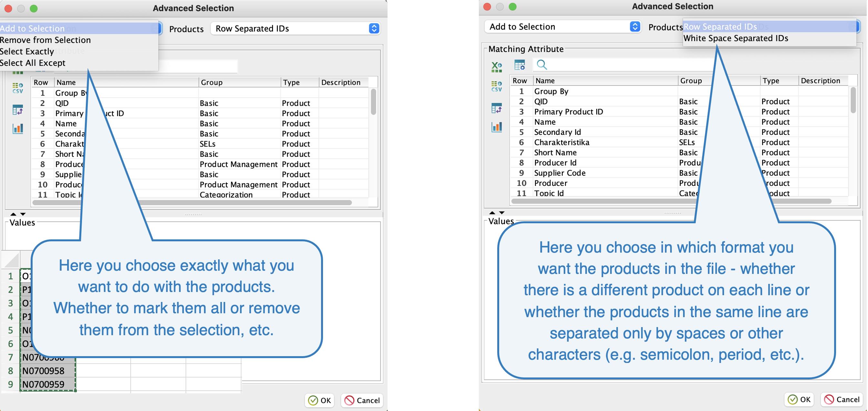Viewport: 868px width, 411px height.
Task: Click the up triangle above Values in right window
Action: (492, 213)
